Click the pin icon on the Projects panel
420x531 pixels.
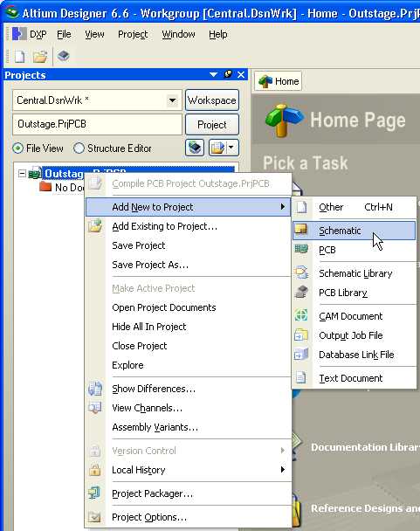pos(228,74)
